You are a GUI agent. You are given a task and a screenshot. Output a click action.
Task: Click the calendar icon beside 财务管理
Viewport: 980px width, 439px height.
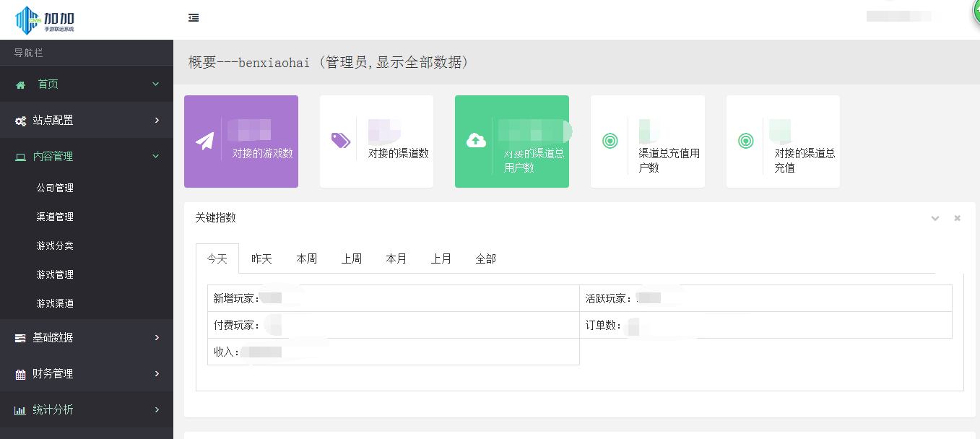click(x=20, y=374)
